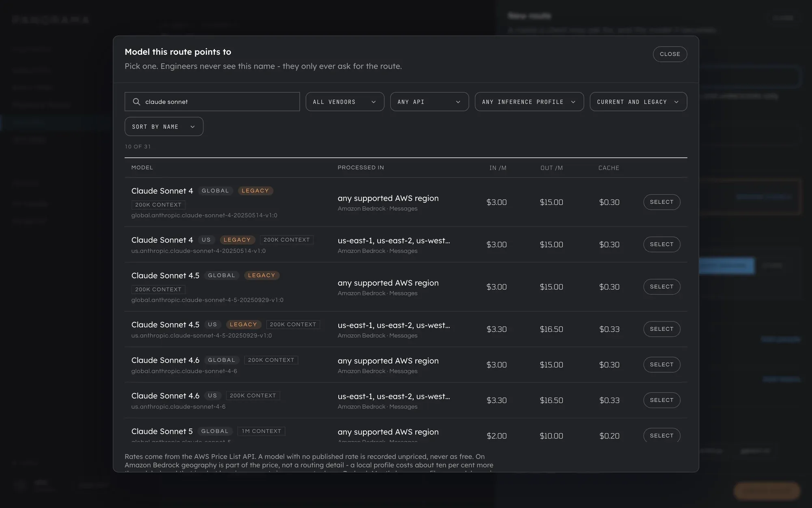Click model ID global.anthropic.claude-sonnet-4-6
812x508 pixels.
pyautogui.click(x=184, y=371)
